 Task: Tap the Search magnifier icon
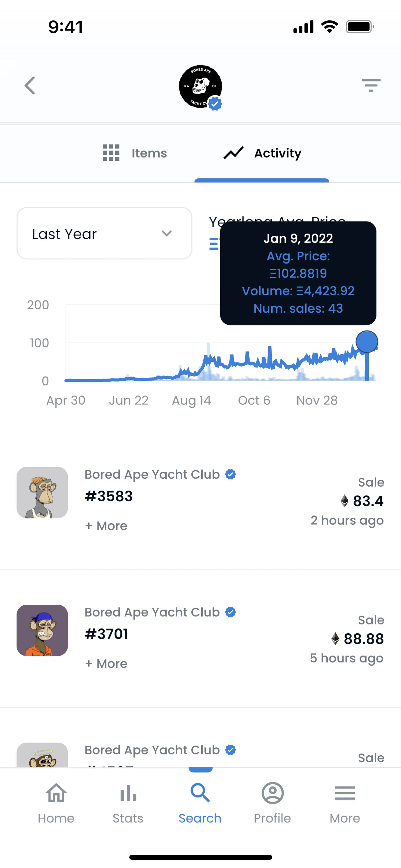pyautogui.click(x=200, y=793)
